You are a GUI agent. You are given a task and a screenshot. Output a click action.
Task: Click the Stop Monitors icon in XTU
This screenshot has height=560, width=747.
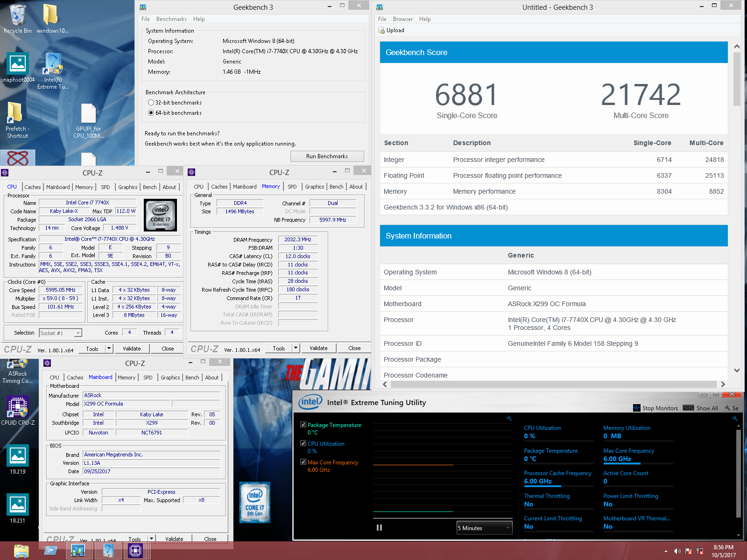point(636,408)
